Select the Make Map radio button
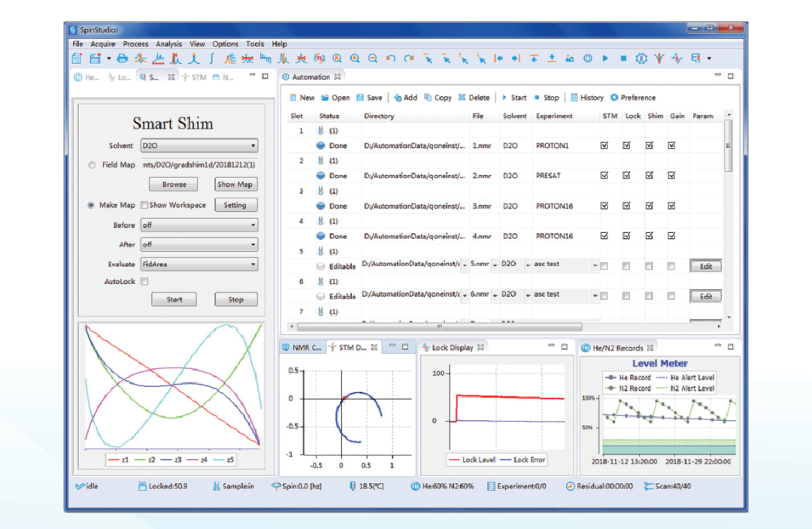Image resolution: width=812 pixels, height=529 pixels. tap(91, 205)
